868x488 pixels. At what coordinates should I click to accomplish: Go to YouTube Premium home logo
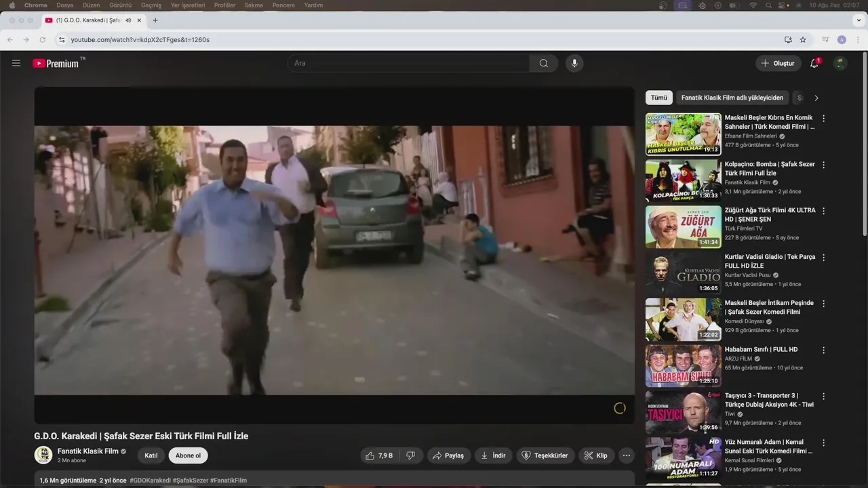[58, 63]
